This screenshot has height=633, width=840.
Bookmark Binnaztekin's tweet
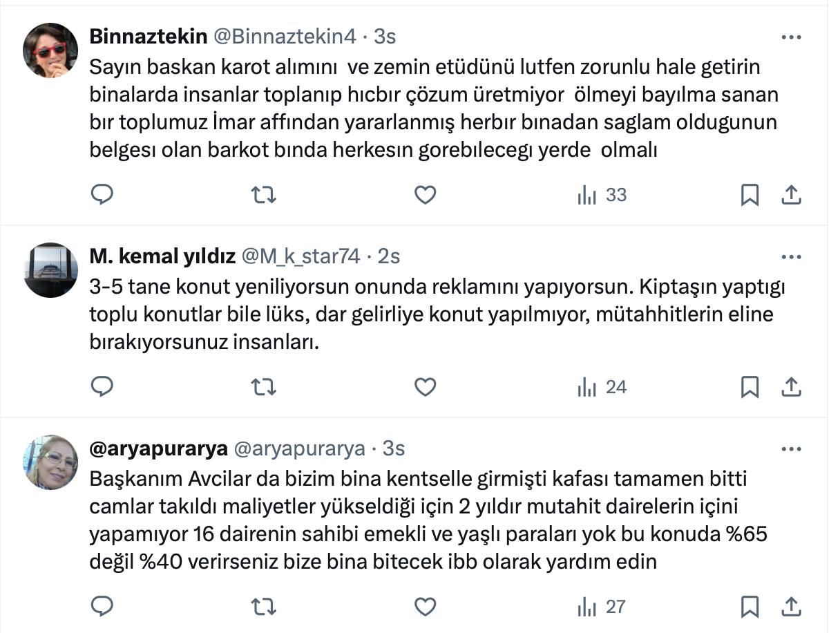[750, 196]
